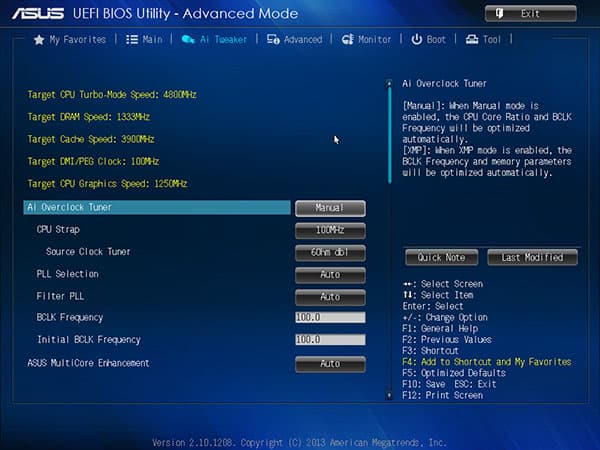Click the scrollbar down arrow
Image resolution: width=600 pixels, height=450 pixels.
[x=389, y=395]
